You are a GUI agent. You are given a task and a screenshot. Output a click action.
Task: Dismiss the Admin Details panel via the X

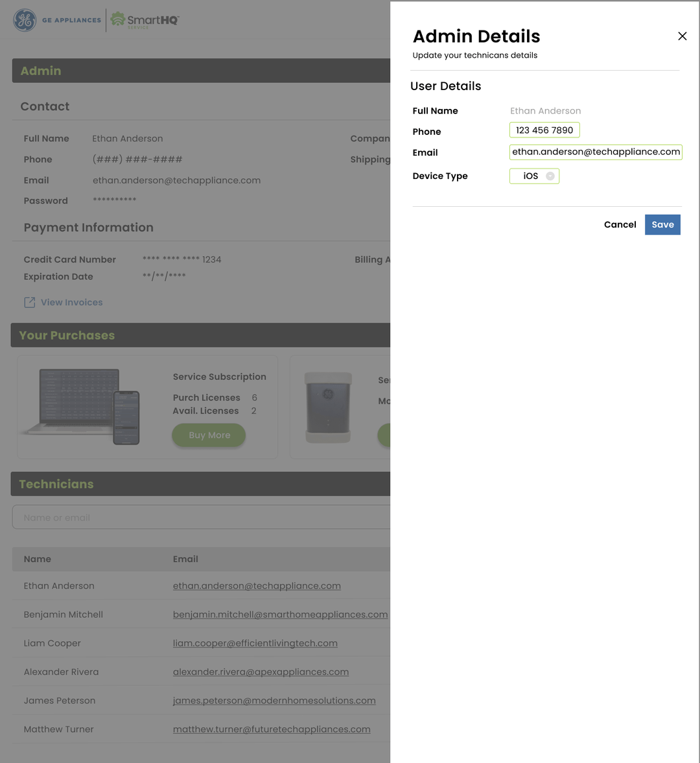682,36
